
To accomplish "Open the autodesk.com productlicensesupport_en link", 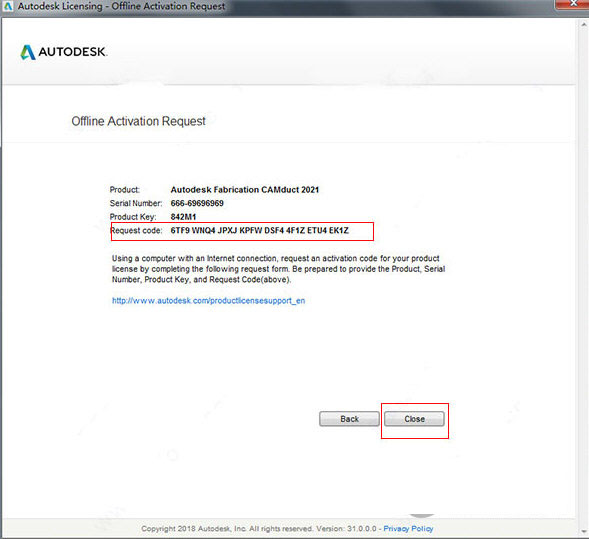I will 208,300.
